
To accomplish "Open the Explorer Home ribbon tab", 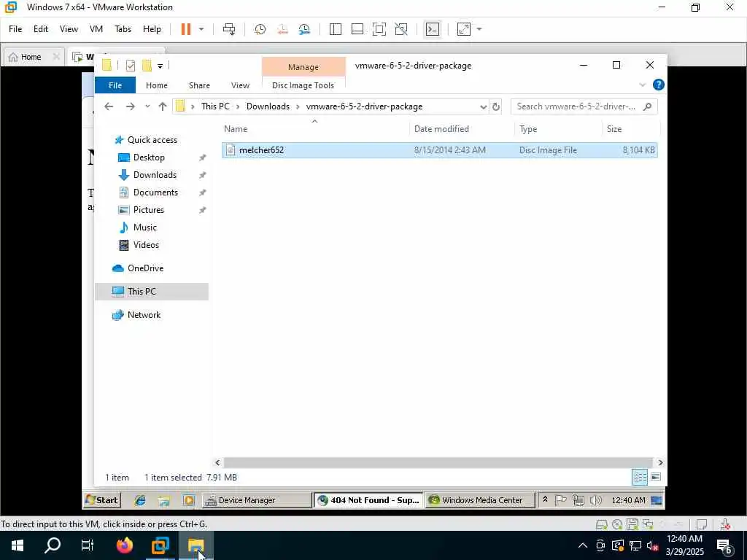I will [x=157, y=85].
